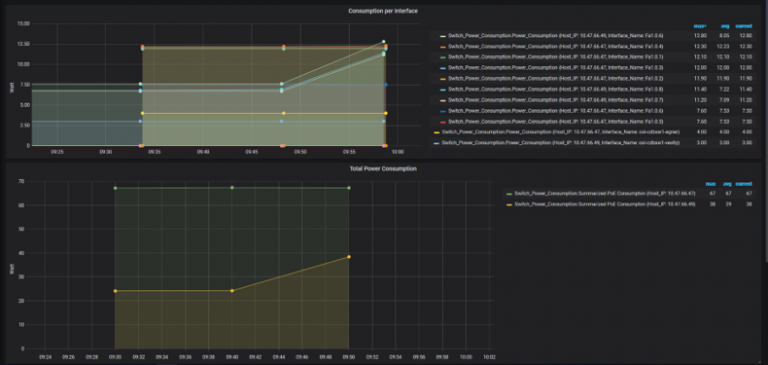This screenshot has height=365, width=768.
Task: Sort Total Power legend by current header
Action: click(x=744, y=184)
